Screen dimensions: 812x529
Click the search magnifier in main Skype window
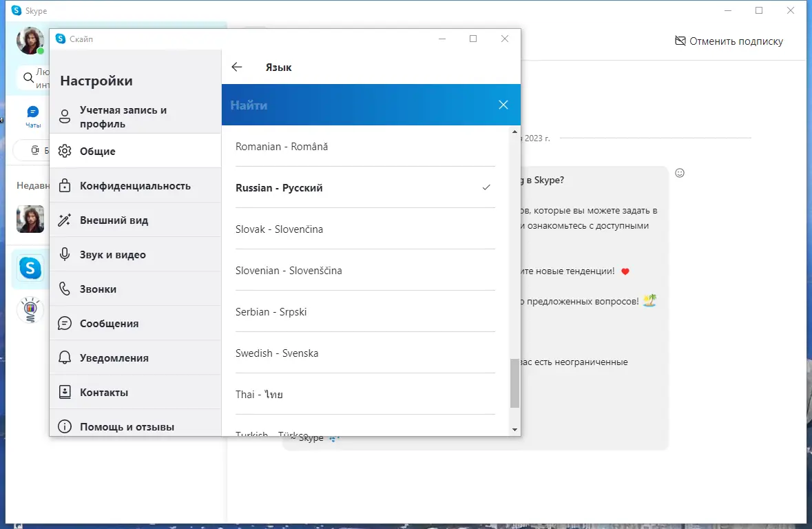pyautogui.click(x=28, y=79)
